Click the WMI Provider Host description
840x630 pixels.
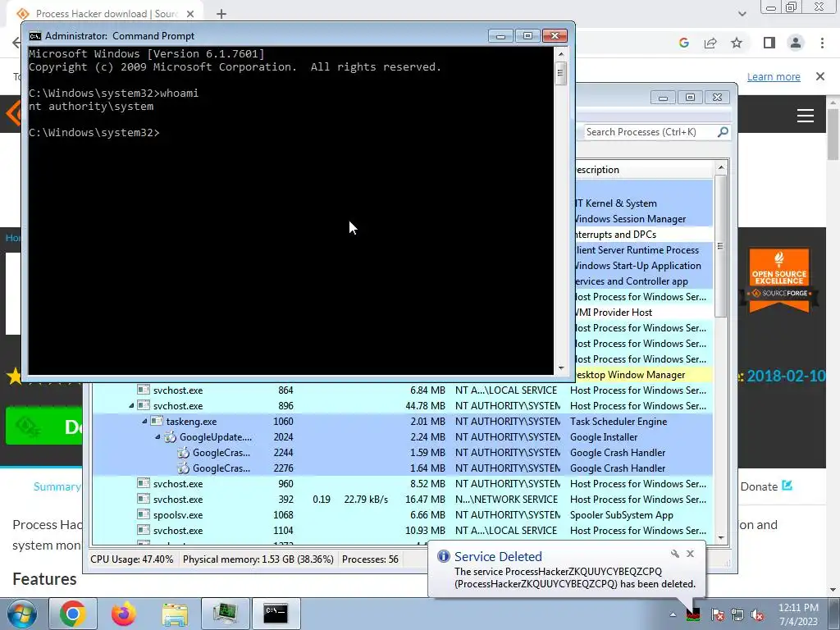click(612, 313)
